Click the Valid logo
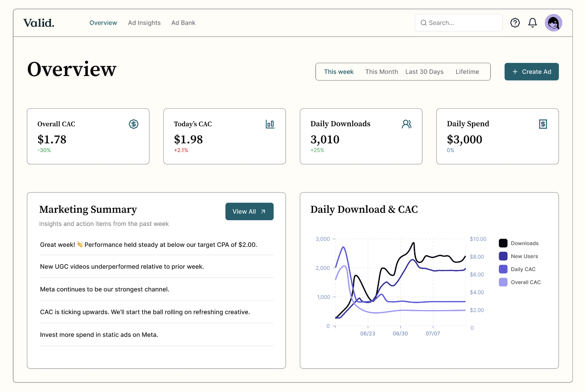This screenshot has width=585, height=392. [39, 23]
